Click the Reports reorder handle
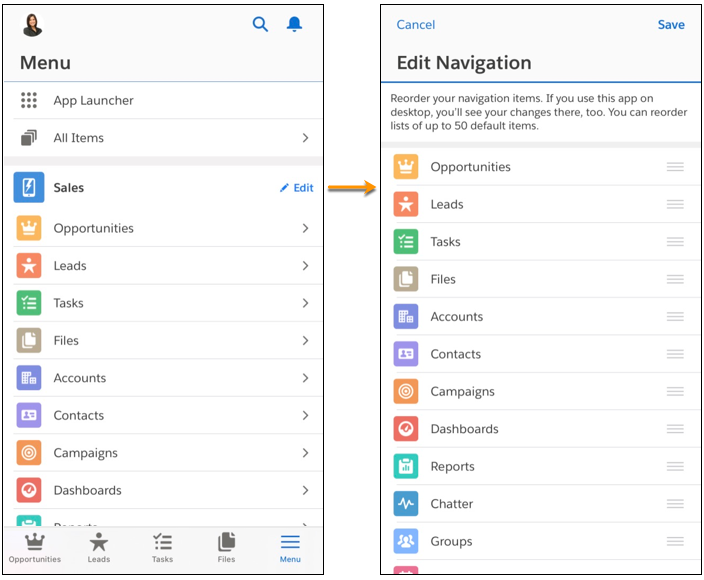 [675, 466]
